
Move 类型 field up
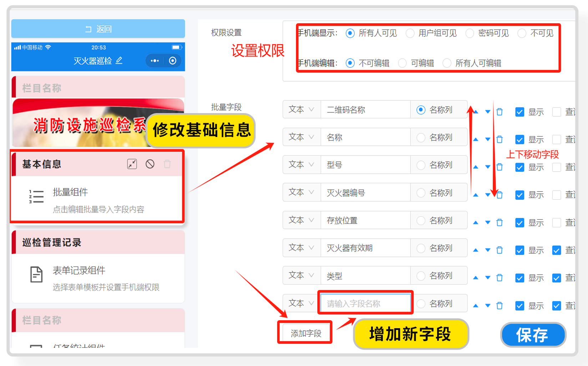tap(476, 278)
